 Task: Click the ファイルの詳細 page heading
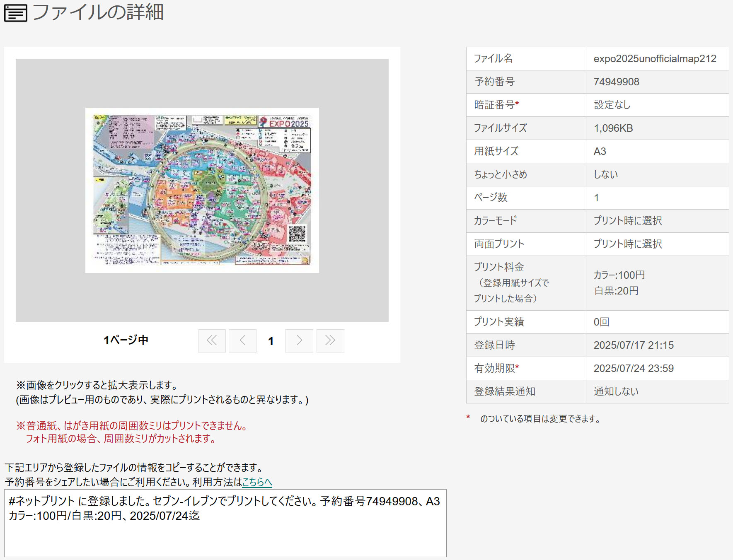pos(98,12)
